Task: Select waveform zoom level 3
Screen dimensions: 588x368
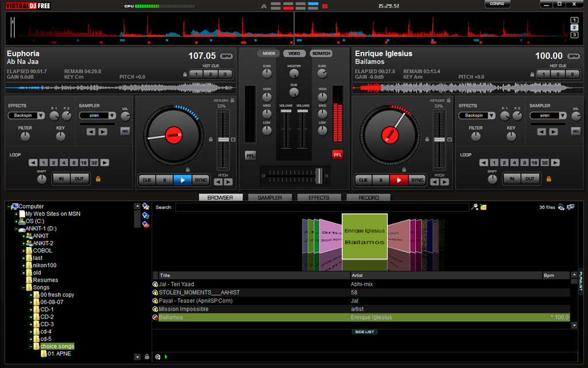Action: pos(574,35)
